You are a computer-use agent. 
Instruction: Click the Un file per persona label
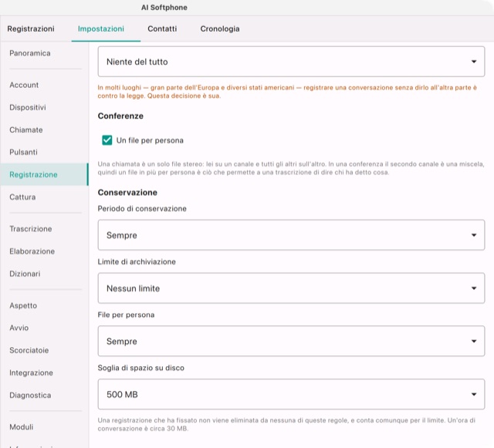(150, 140)
